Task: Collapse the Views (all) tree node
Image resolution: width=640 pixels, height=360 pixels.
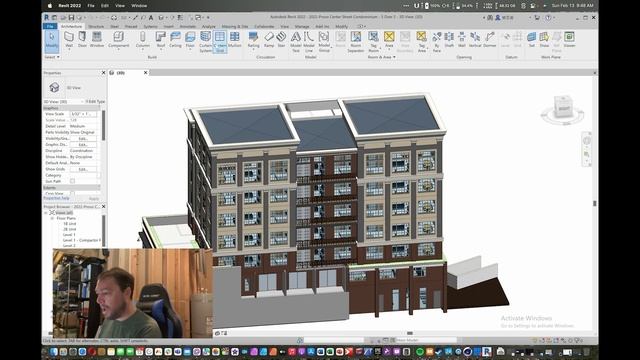Action: coord(46,213)
